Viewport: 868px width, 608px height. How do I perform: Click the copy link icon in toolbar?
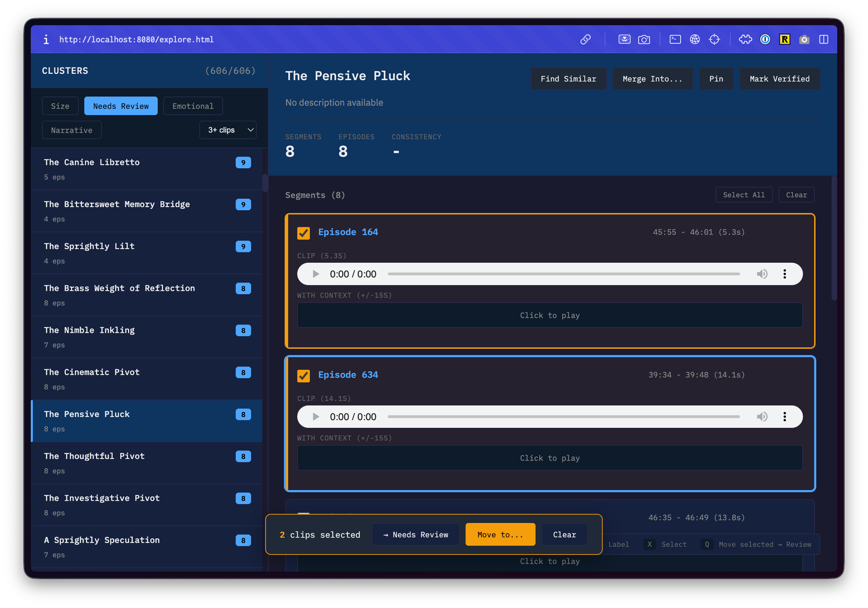tap(585, 39)
